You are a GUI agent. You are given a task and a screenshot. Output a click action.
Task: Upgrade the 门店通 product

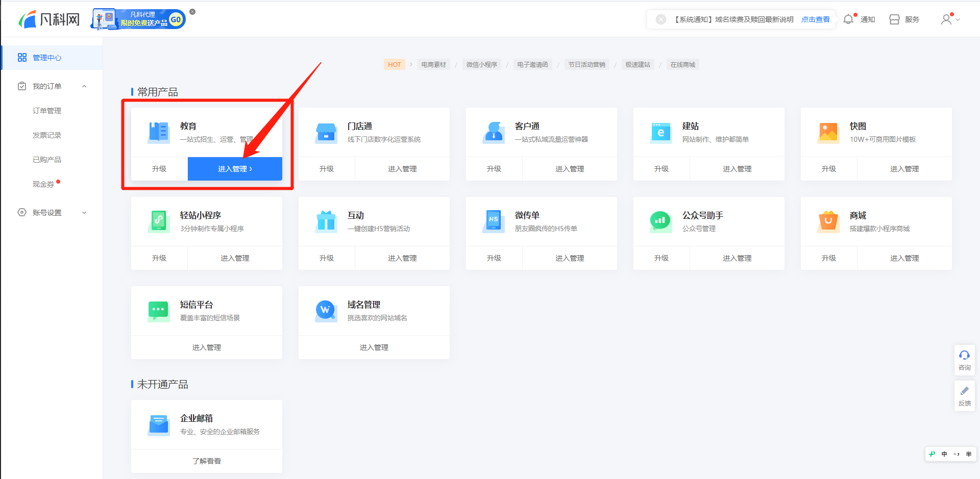coord(327,169)
